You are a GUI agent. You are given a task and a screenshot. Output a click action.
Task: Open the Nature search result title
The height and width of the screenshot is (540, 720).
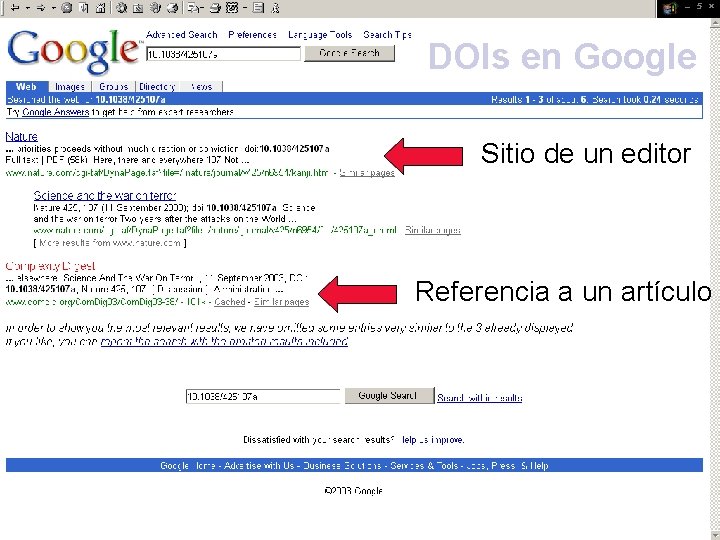tap(22, 136)
